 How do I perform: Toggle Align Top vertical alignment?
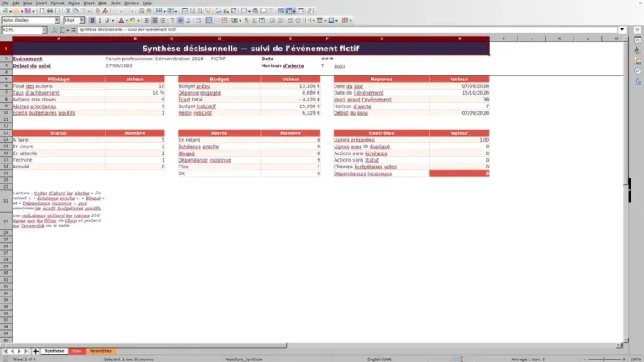(x=173, y=20)
